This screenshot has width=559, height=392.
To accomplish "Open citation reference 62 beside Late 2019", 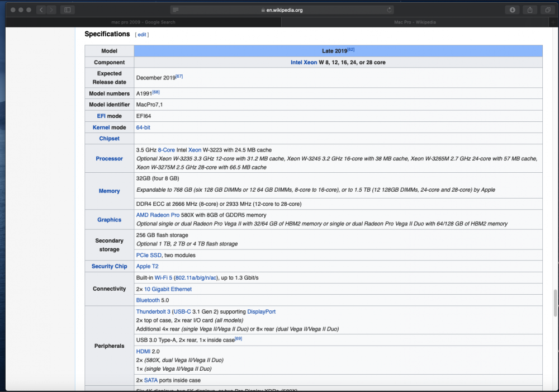I will (x=351, y=50).
